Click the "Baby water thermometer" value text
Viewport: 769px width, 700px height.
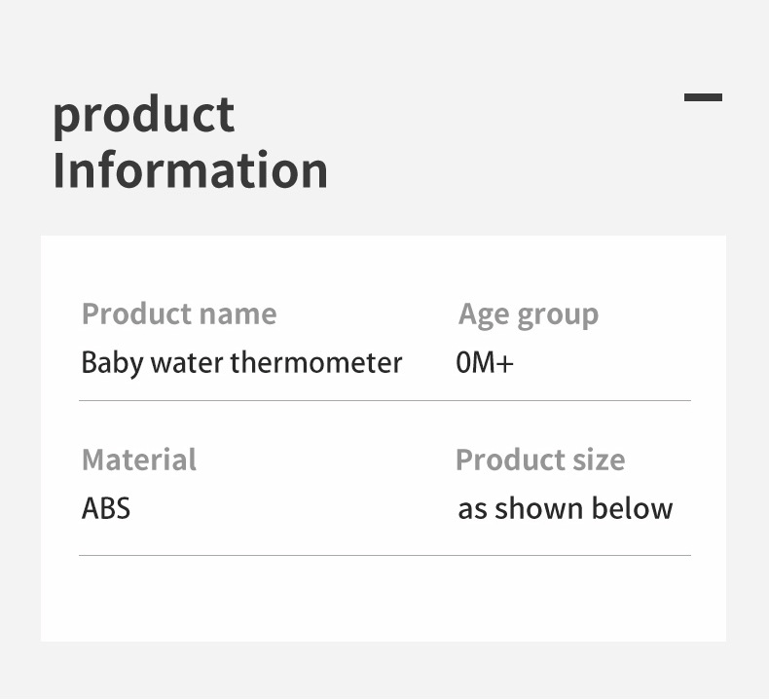(x=241, y=363)
